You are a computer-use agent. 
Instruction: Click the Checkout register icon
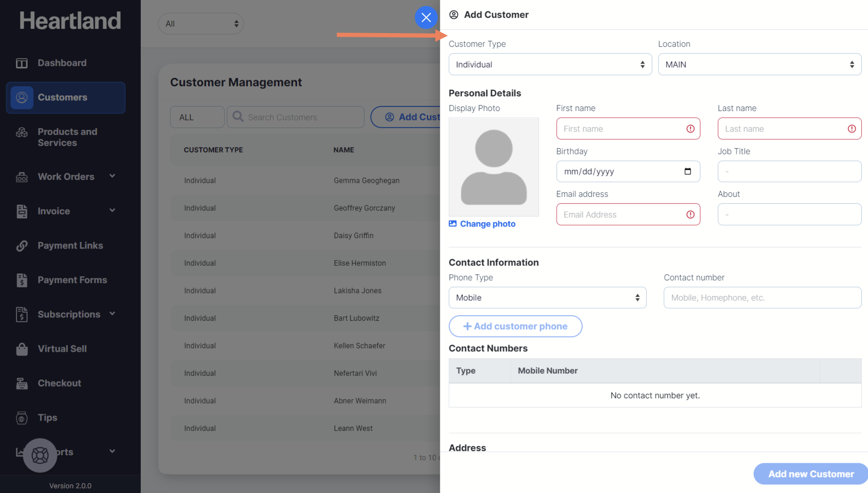pyautogui.click(x=22, y=383)
